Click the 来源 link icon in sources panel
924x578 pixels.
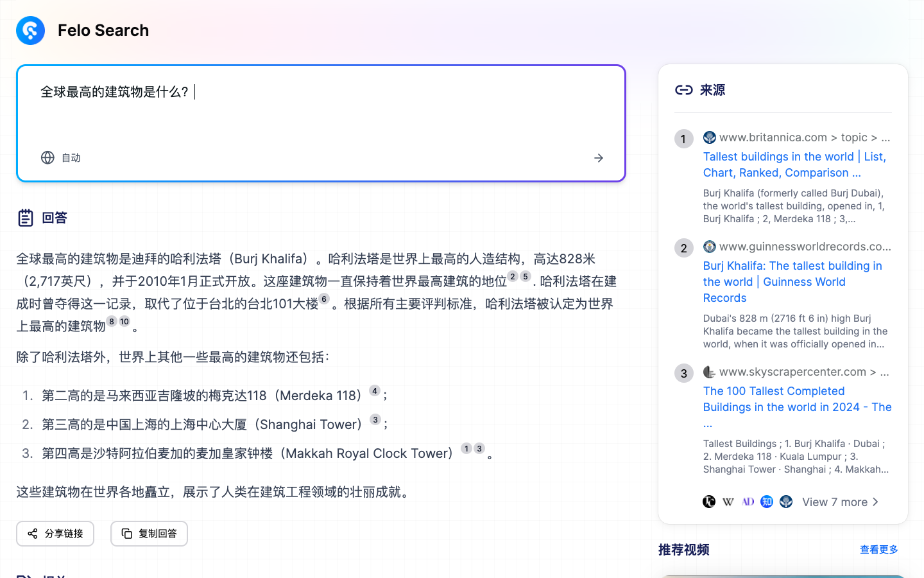685,90
